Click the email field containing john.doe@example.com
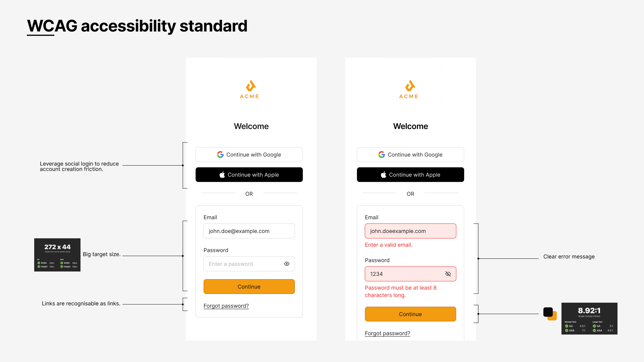The width and height of the screenshot is (644, 362). click(249, 231)
